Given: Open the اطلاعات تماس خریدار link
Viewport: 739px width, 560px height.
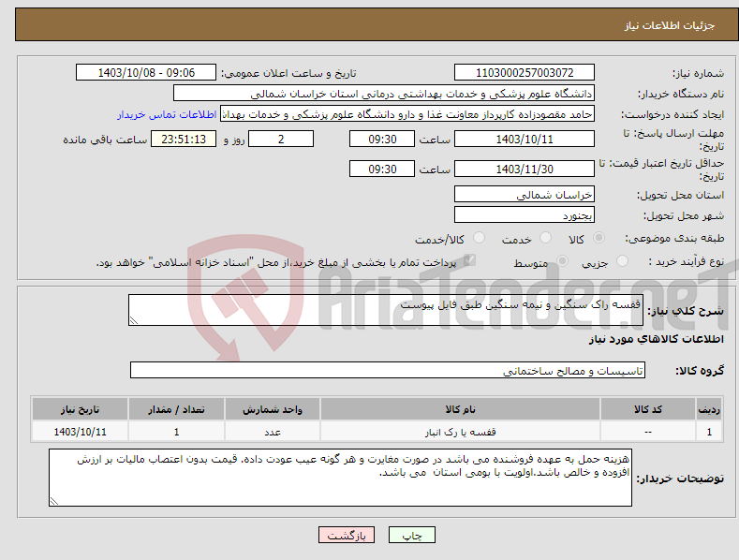Looking at the screenshot, I should 167,114.
